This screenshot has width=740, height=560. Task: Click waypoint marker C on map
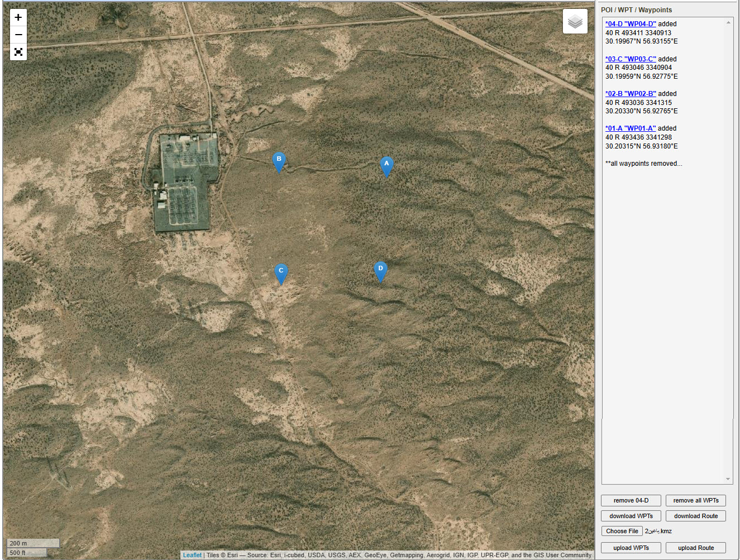(x=281, y=273)
